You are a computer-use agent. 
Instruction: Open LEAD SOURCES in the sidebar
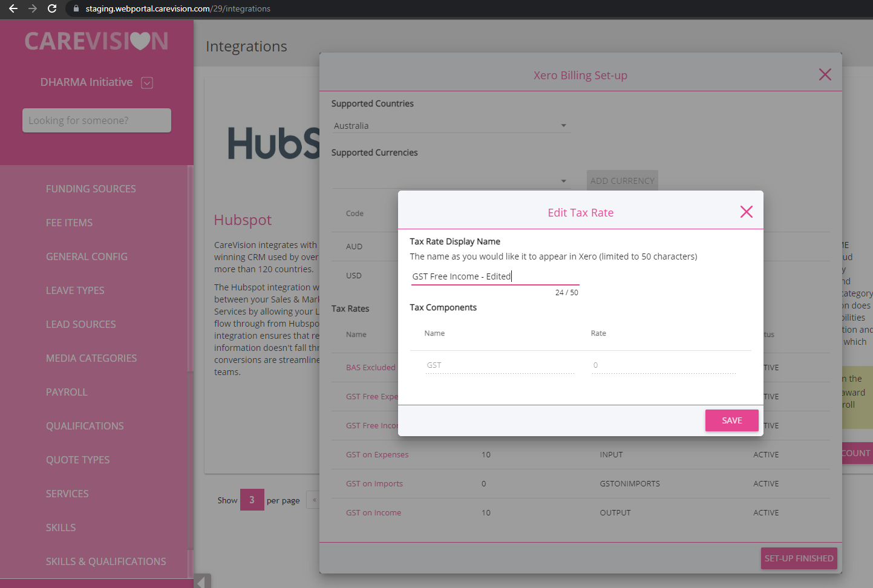point(80,324)
